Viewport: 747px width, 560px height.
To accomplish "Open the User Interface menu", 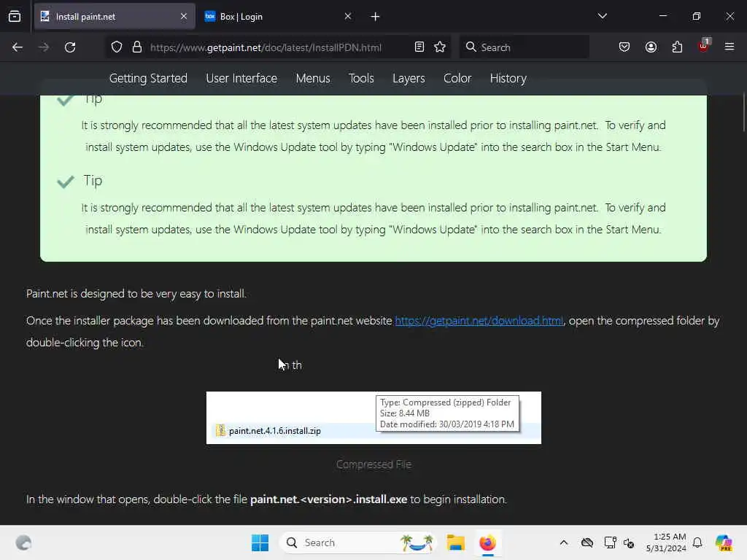I will (241, 78).
